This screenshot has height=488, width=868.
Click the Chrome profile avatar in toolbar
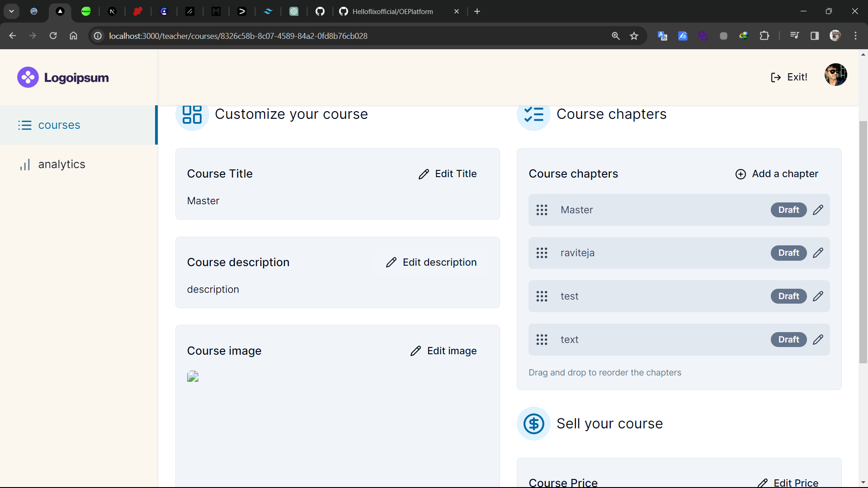pos(835,36)
